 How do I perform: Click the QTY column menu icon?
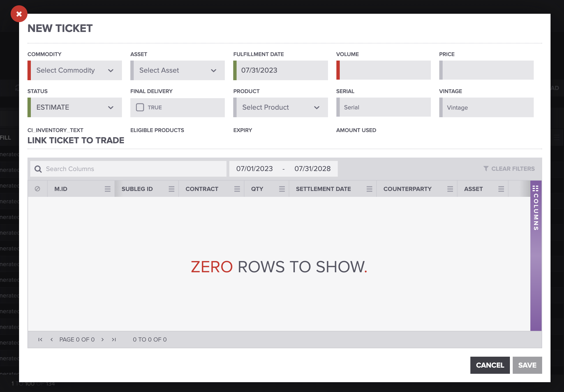(281, 189)
